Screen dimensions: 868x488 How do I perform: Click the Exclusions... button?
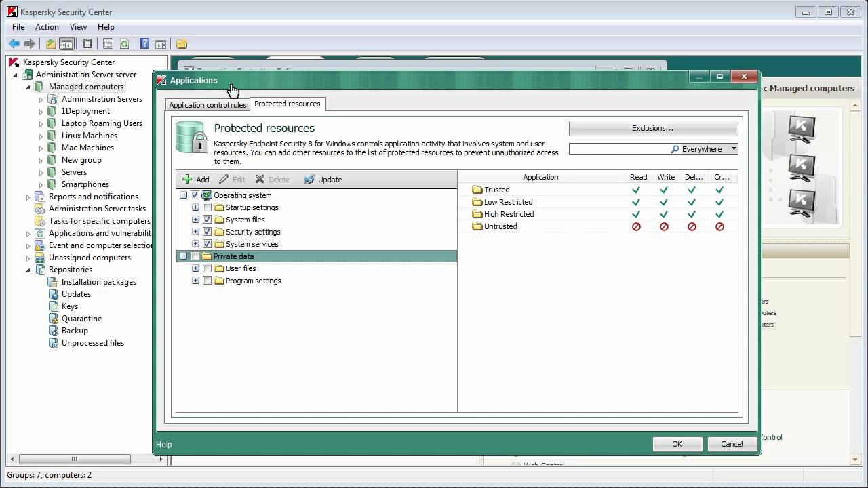[653, 128]
